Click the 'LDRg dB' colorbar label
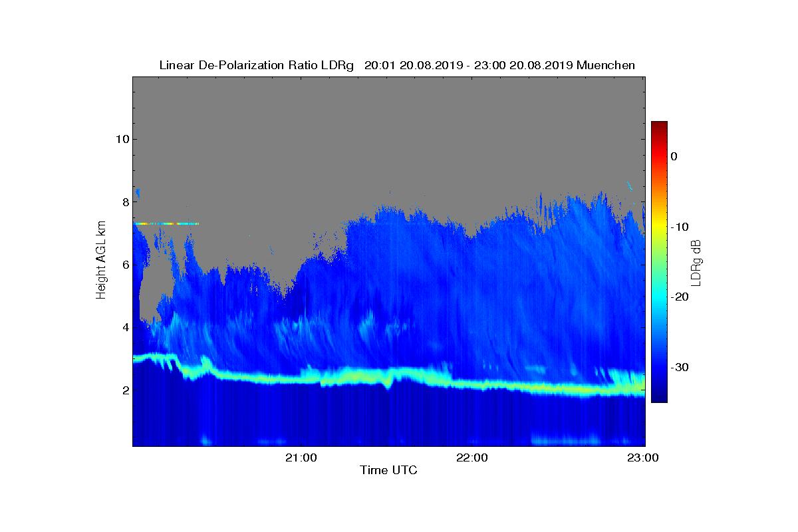The width and height of the screenshot is (798, 532). 696,262
